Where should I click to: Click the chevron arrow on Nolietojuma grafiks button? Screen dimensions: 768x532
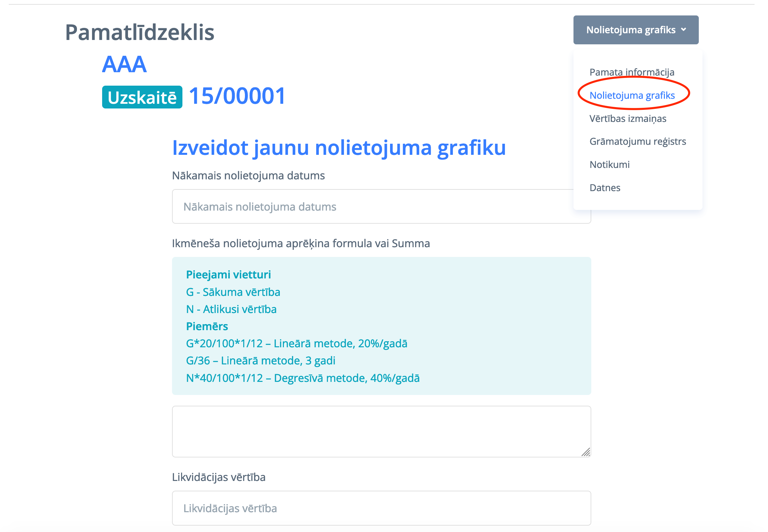click(x=683, y=30)
